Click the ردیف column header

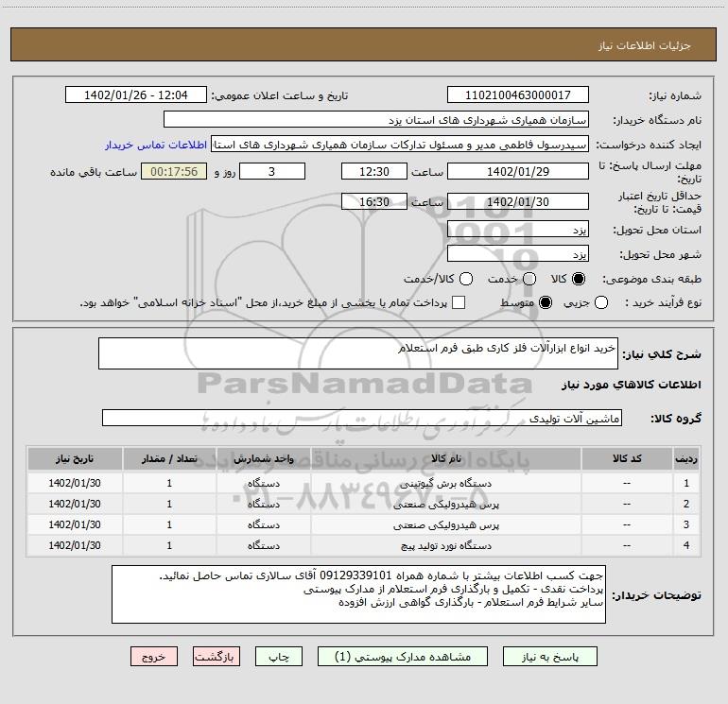[x=686, y=459]
